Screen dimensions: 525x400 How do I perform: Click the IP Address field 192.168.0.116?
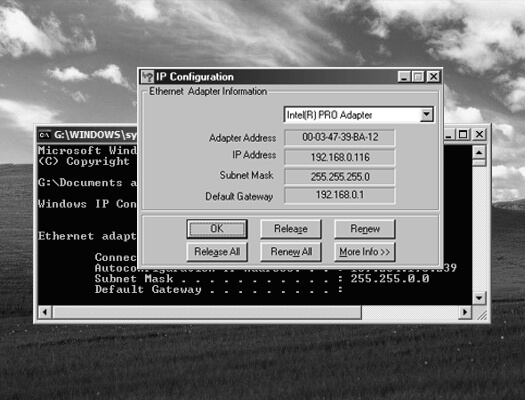(340, 157)
